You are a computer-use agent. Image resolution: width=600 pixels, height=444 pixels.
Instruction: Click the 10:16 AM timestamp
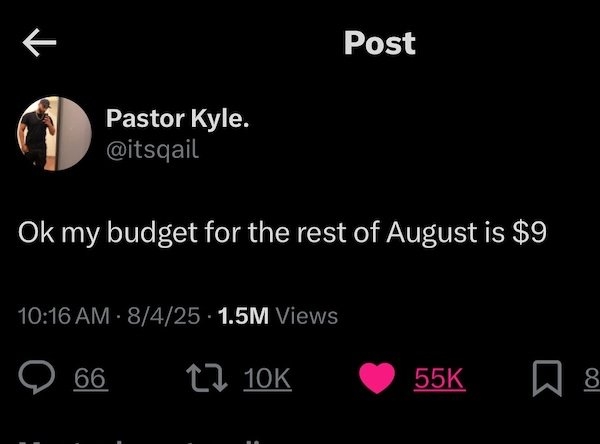point(62,316)
